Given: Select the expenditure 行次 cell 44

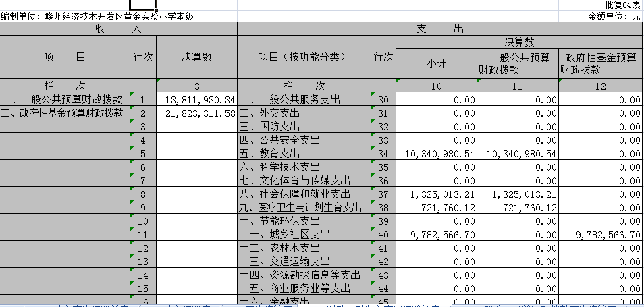Looking at the screenshot, I should [x=383, y=288].
